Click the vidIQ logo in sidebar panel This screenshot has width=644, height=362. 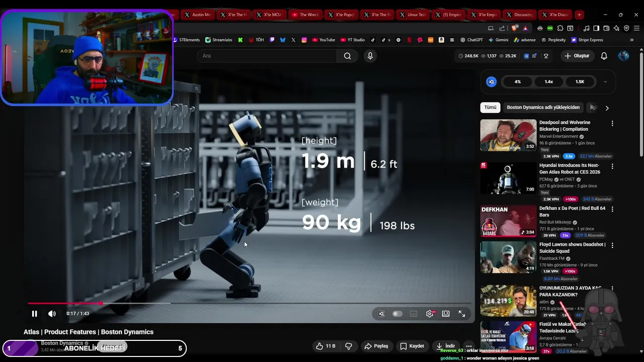coord(492,81)
